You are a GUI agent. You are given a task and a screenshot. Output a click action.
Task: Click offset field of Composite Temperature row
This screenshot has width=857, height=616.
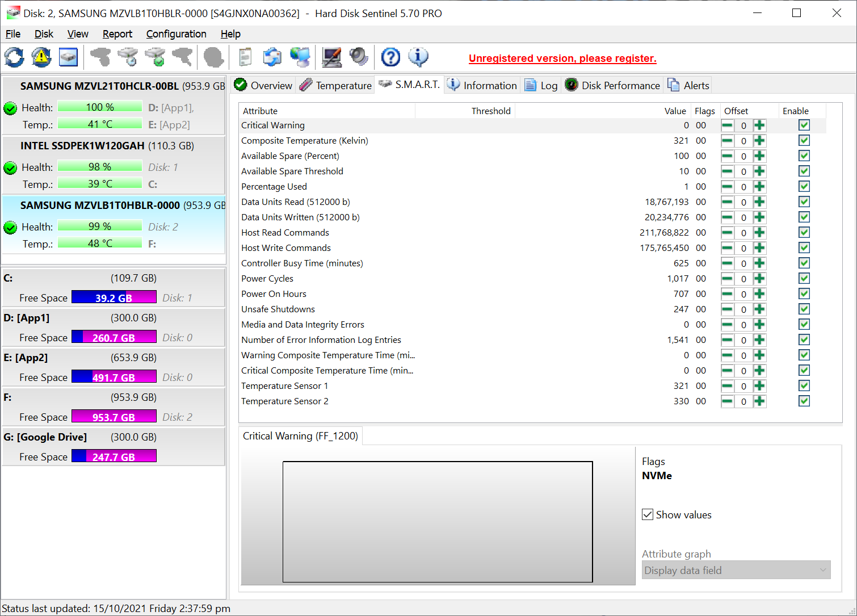tap(743, 141)
